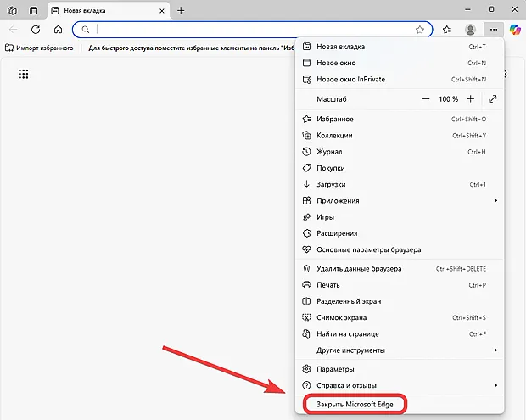
Task: Click the 100 % zoom value
Action: (448, 99)
